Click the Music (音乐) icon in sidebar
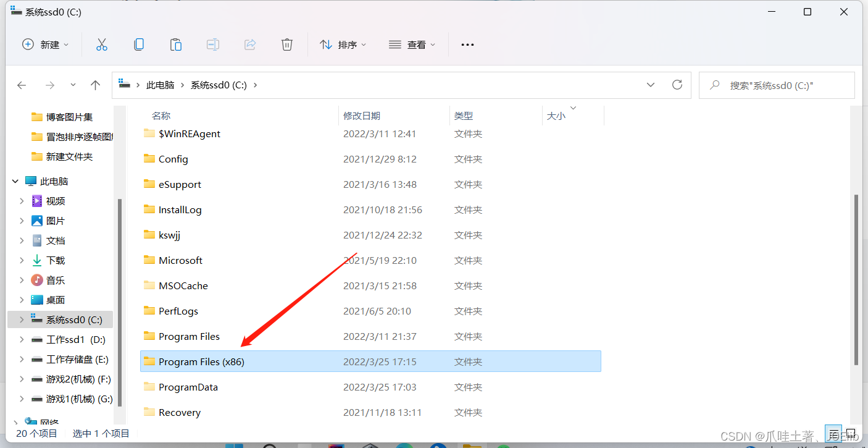 [x=37, y=280]
